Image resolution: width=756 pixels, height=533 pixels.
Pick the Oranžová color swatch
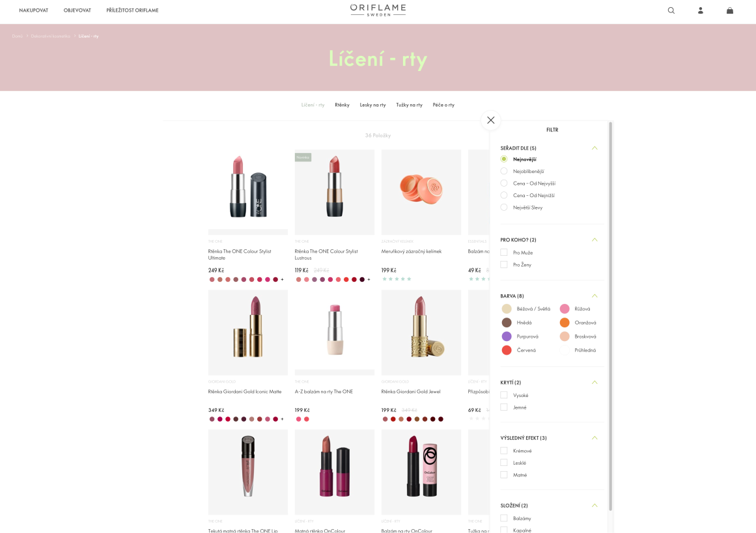(x=565, y=322)
